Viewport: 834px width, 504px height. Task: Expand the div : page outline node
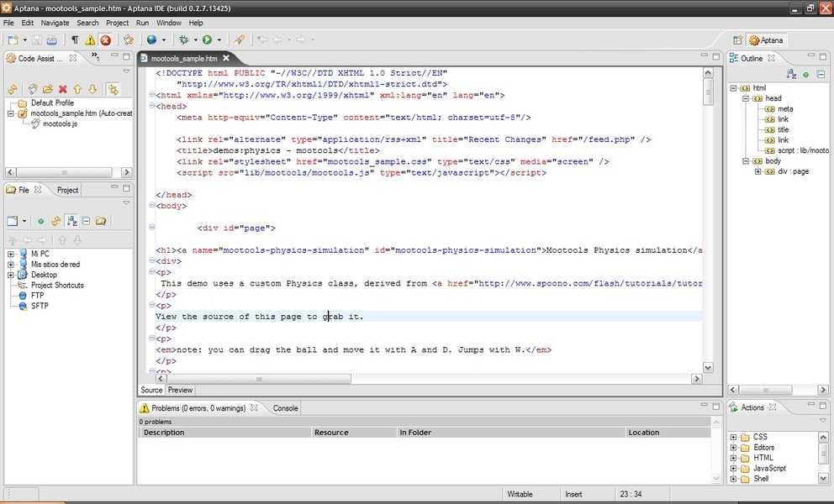758,171
